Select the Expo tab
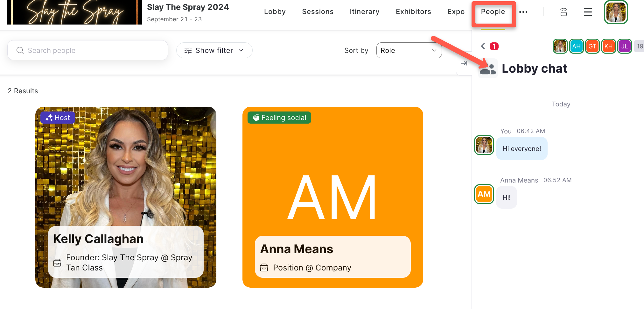This screenshot has height=309, width=644. click(x=456, y=12)
